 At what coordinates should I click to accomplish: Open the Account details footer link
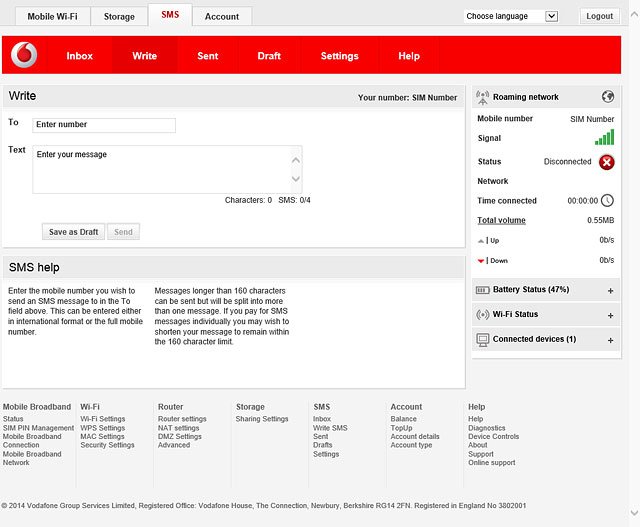(415, 436)
